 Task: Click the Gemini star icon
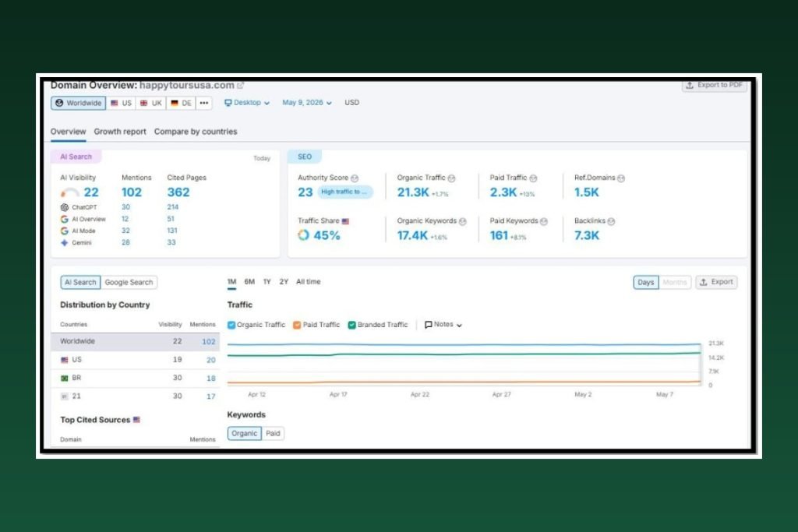tap(64, 243)
